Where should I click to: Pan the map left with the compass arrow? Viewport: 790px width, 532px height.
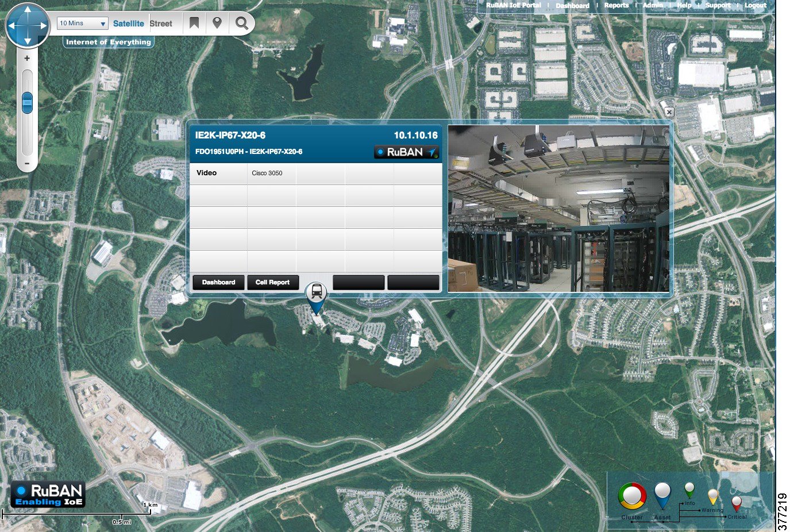(13, 25)
